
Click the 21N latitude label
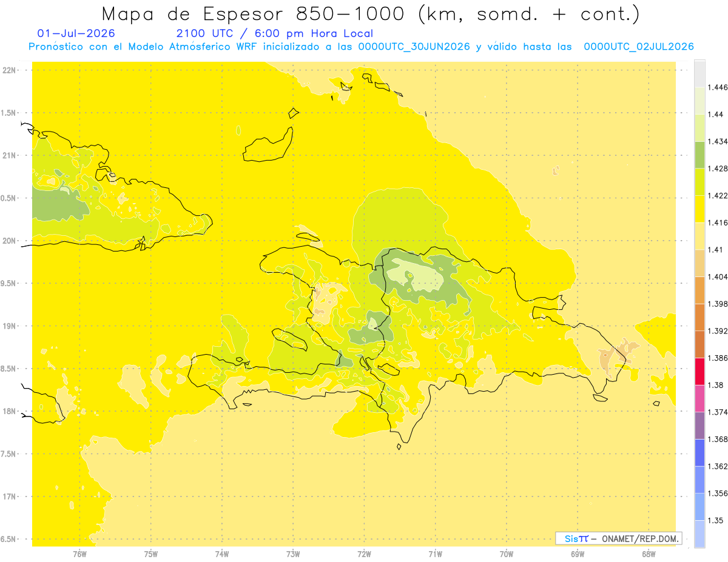click(9, 155)
